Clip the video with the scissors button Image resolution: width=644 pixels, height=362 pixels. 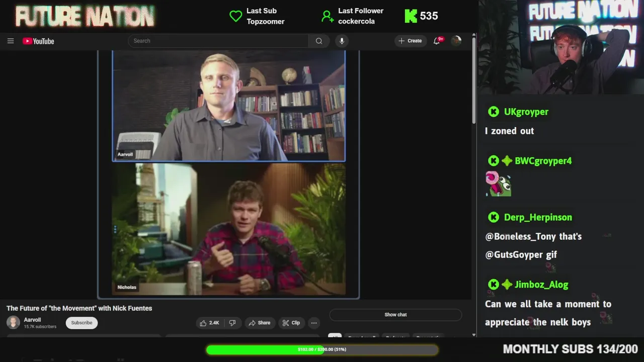coord(291,323)
